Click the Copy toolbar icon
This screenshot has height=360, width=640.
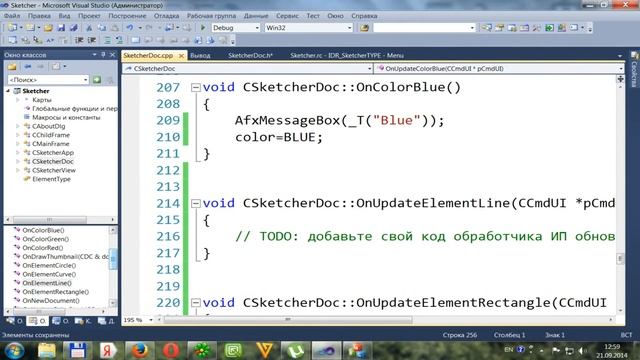[x=102, y=28]
